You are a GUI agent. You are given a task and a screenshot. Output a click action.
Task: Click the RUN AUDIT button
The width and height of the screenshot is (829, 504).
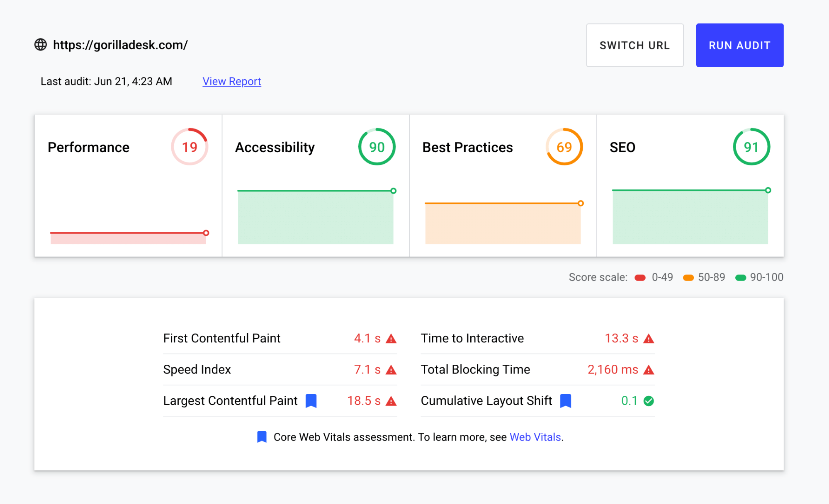pos(740,45)
